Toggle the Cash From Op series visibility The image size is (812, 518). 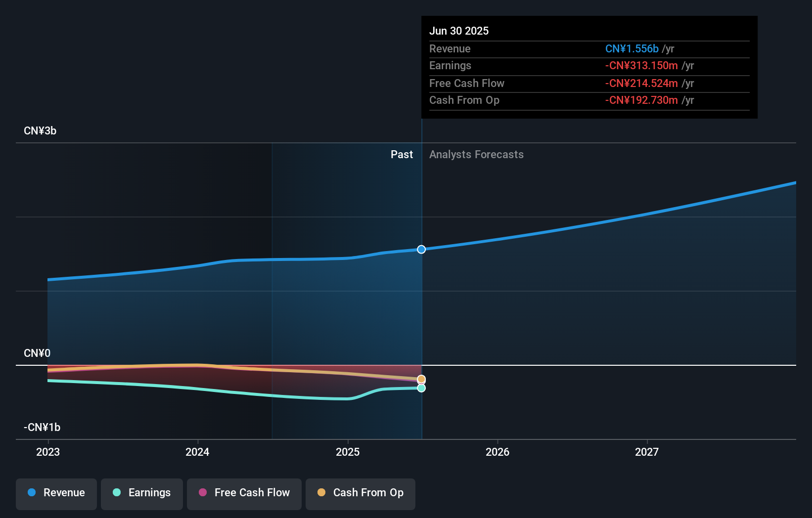coord(360,493)
